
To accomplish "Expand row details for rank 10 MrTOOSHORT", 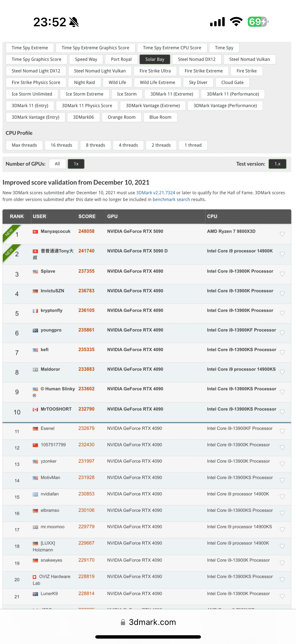I will [282, 412].
